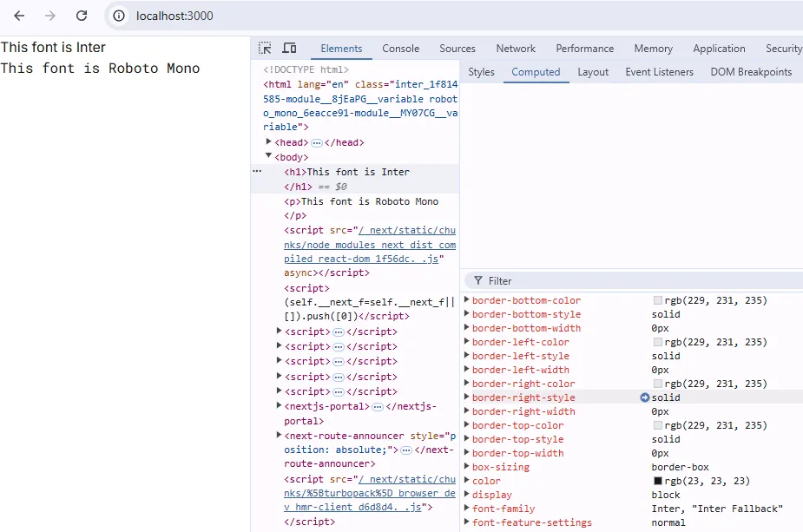
Task: Select the inspect element cursor tool
Action: coord(265,48)
